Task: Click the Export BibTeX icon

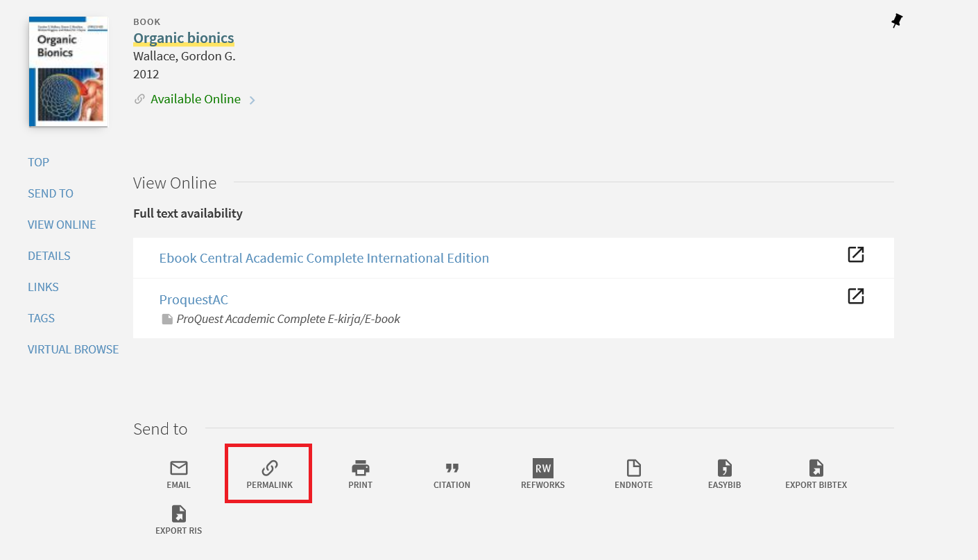Action: 816,469
